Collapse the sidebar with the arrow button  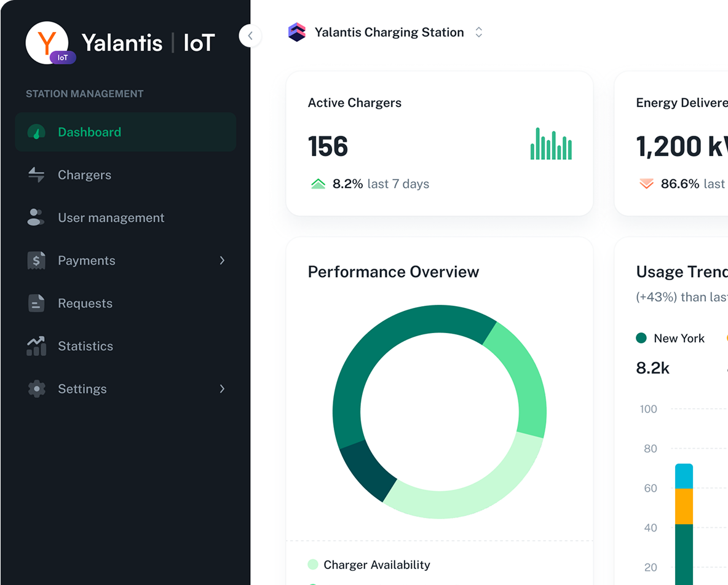(x=250, y=36)
